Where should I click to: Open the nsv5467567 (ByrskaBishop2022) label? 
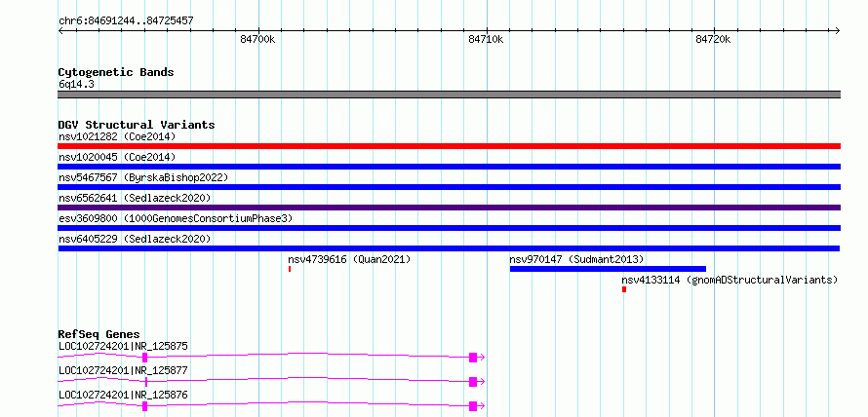[x=143, y=177]
